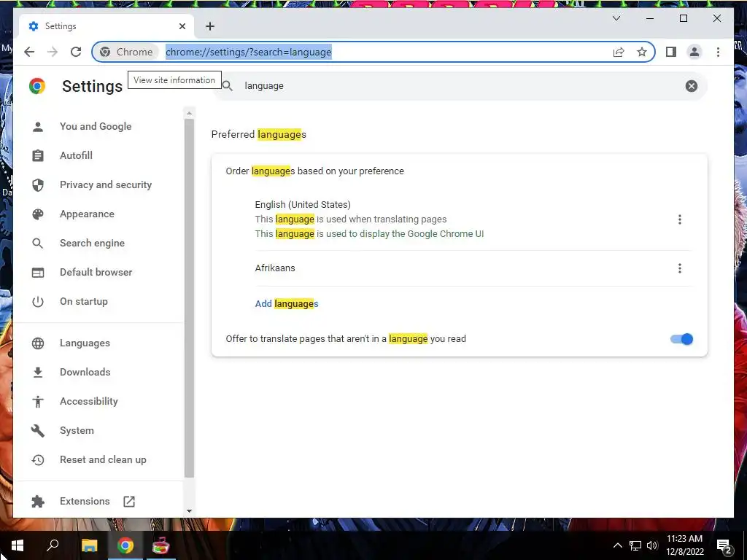Click the sidebar scrollbar down arrow

click(x=189, y=511)
